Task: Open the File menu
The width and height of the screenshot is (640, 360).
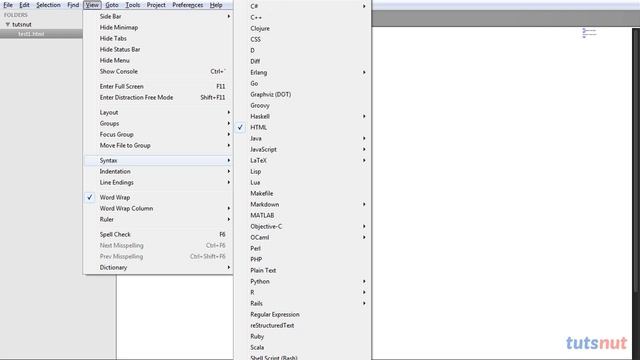Action: (x=8, y=5)
